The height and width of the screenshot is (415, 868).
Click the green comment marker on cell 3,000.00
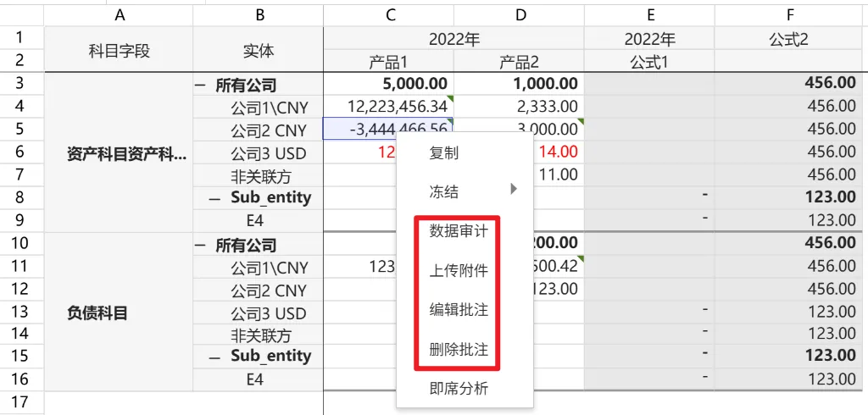coord(581,122)
